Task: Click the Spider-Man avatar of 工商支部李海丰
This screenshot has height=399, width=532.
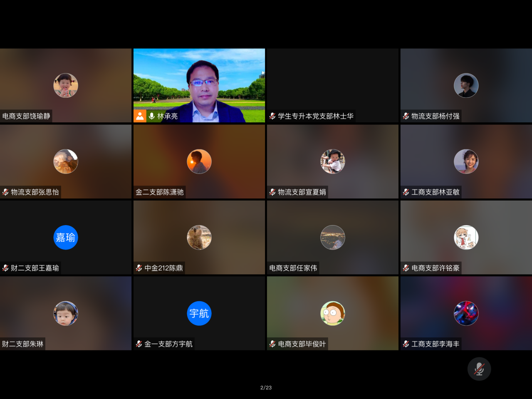Action: [466, 313]
